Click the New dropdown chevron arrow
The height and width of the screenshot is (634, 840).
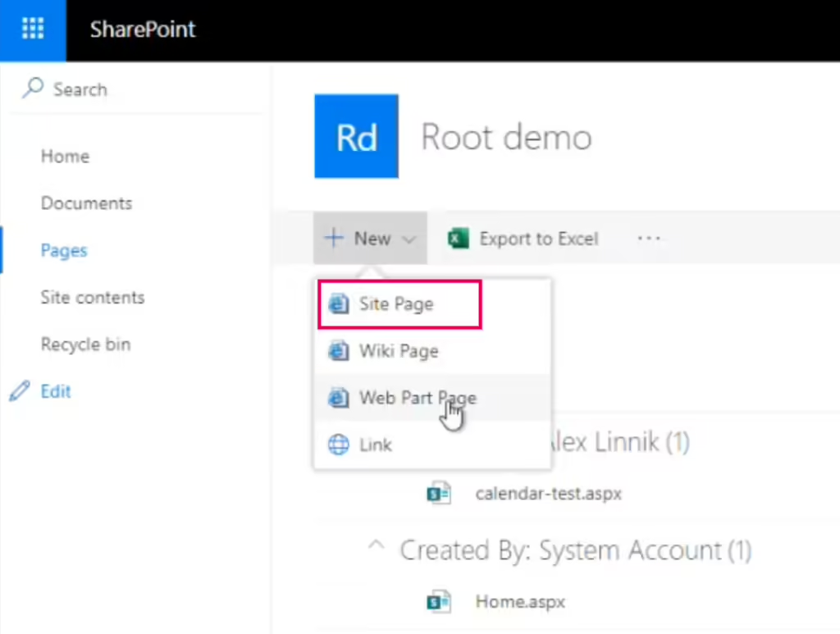point(409,239)
